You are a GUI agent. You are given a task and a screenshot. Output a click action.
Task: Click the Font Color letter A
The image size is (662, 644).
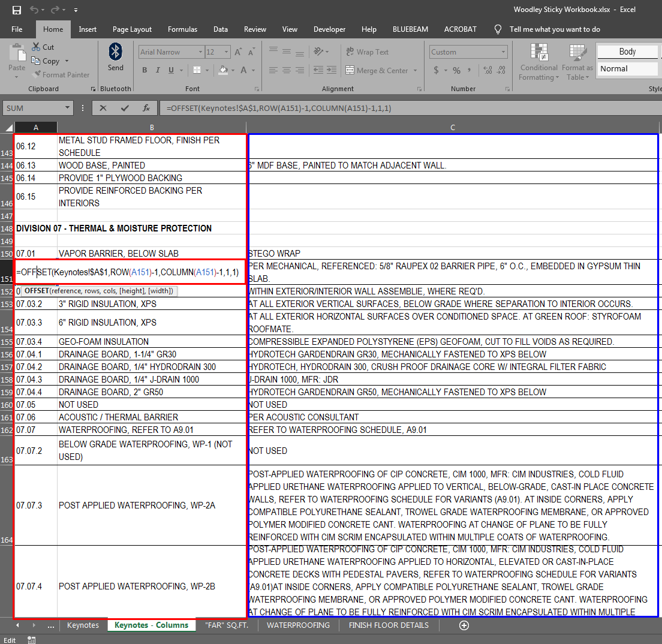pyautogui.click(x=243, y=70)
